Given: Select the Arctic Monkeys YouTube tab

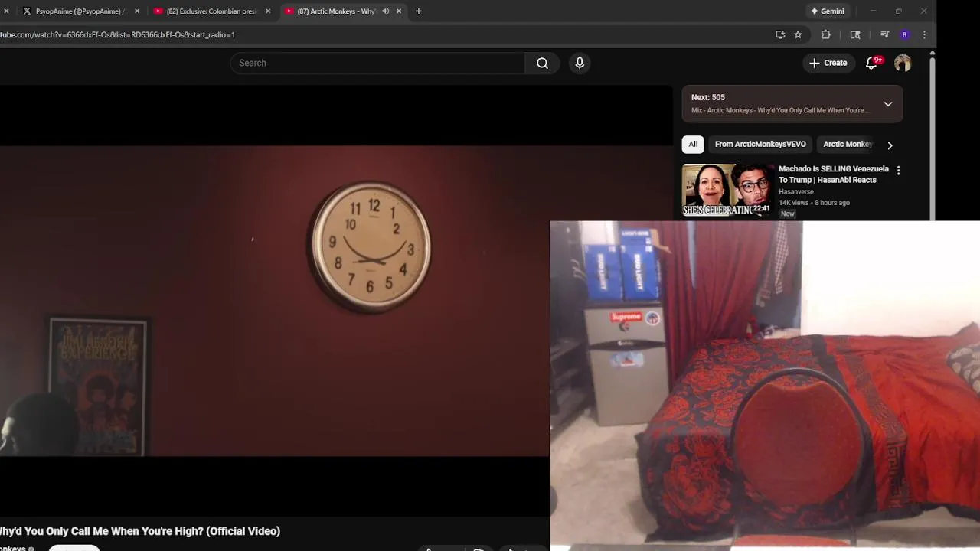Looking at the screenshot, I should tap(342, 11).
